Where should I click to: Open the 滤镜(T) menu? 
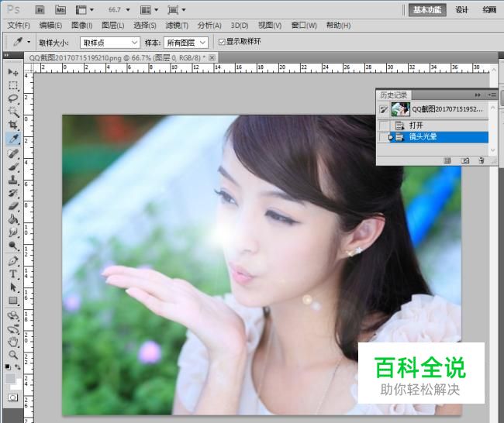[177, 26]
